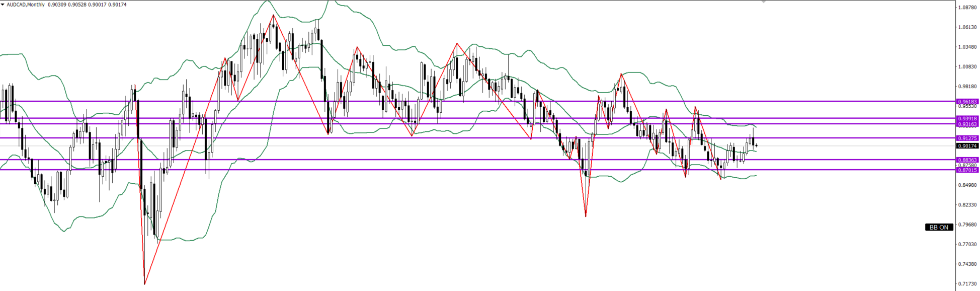Viewport: 980px width, 291px height.
Task: Click the black 0.90174 current price label
Action: [967, 146]
